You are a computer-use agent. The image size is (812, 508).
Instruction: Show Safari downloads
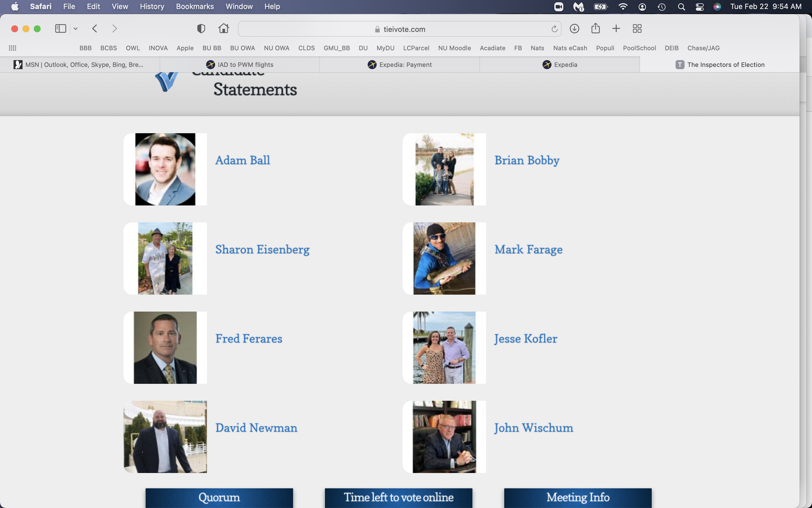coord(574,29)
